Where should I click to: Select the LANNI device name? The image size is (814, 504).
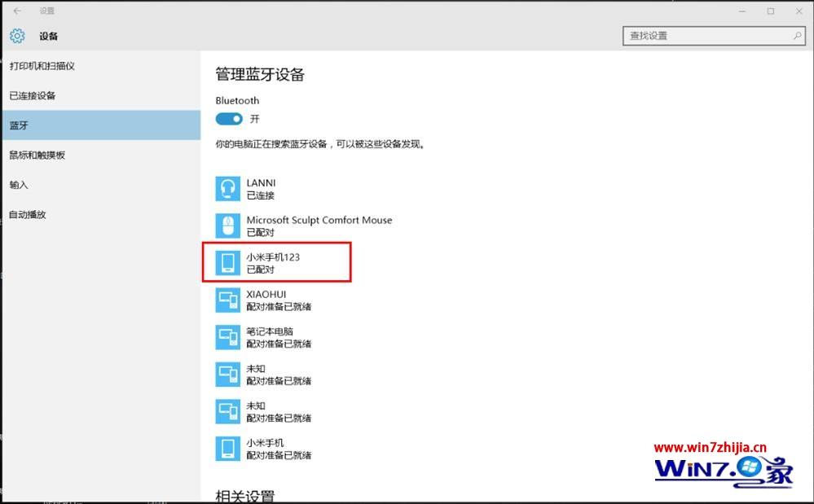point(261,183)
